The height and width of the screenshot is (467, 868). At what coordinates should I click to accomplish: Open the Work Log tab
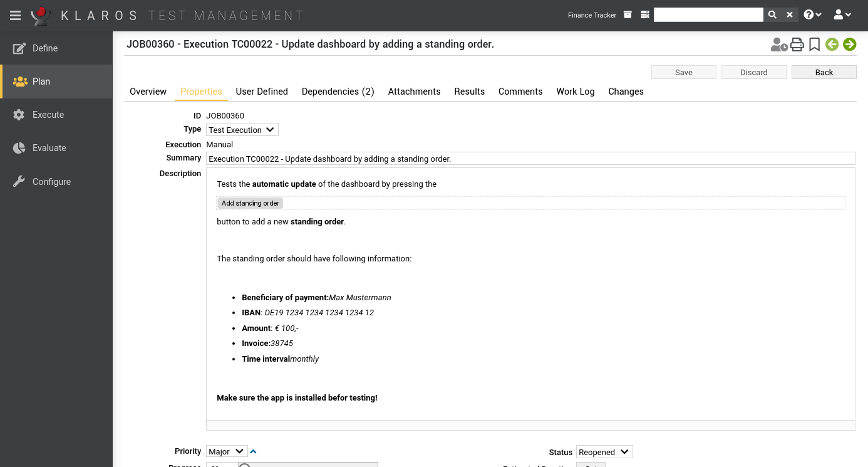click(575, 92)
